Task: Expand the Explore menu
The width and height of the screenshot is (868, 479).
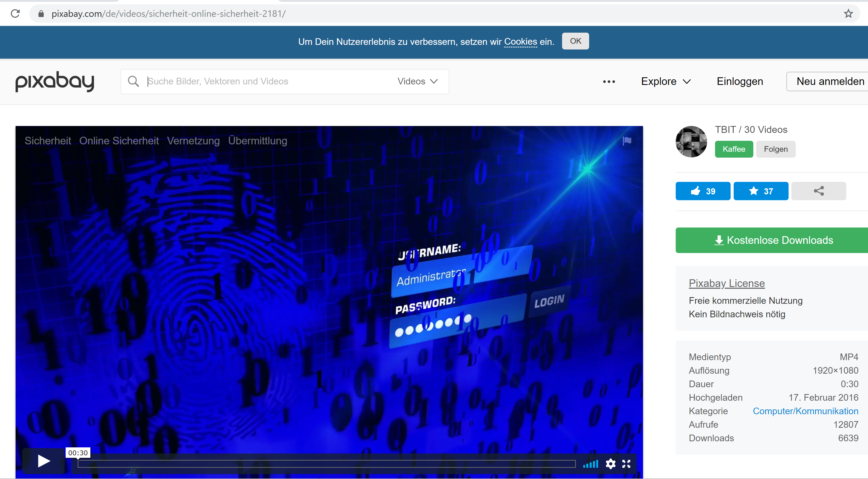Action: (666, 81)
